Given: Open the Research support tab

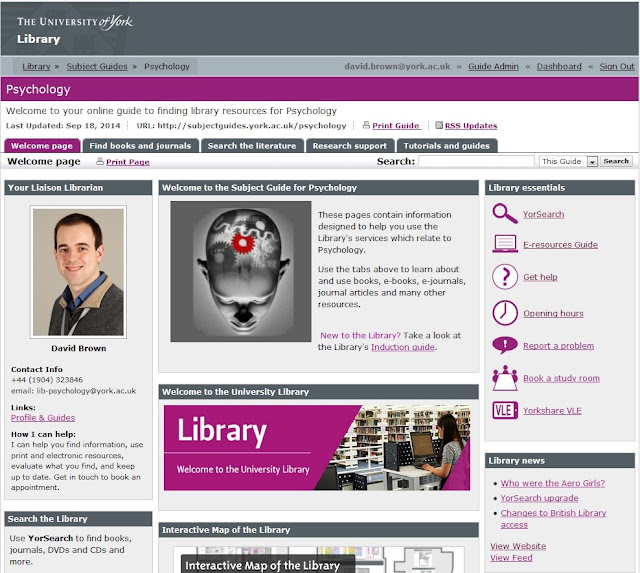Looking at the screenshot, I should (350, 146).
